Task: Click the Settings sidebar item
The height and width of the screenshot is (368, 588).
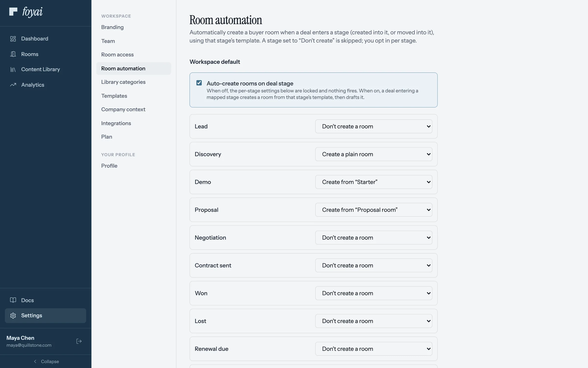Action: (46, 315)
